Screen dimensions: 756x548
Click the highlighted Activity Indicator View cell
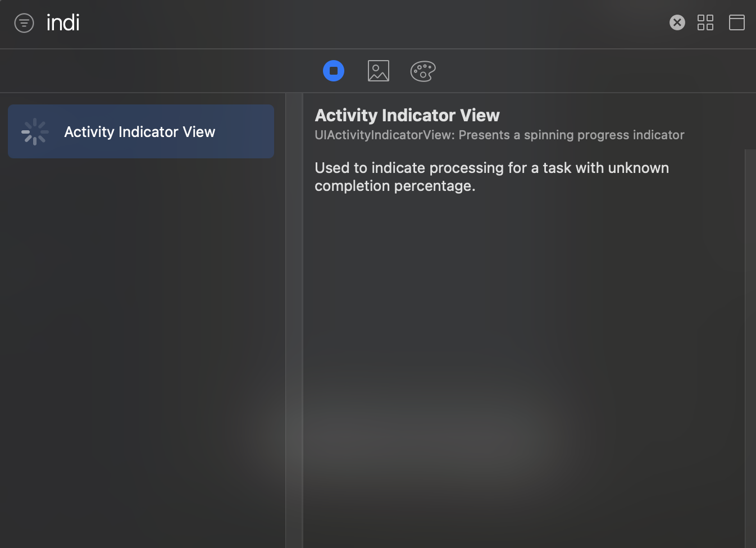coord(140,131)
